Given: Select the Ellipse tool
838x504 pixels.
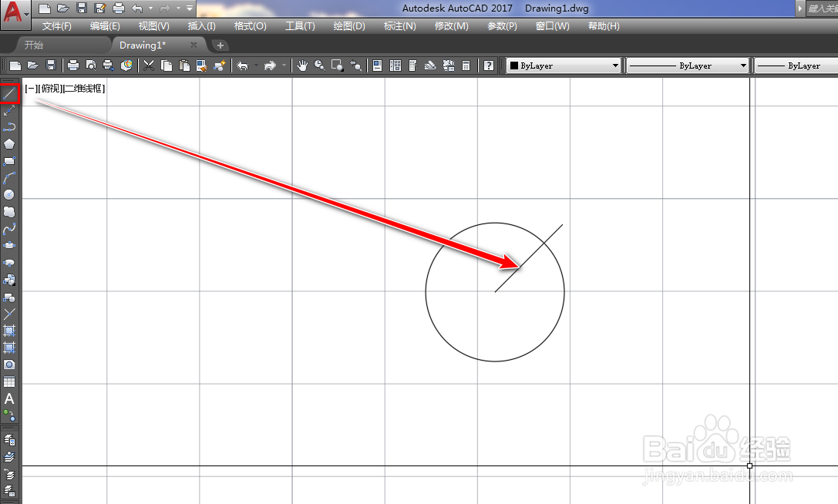Looking at the screenshot, I should (9, 245).
